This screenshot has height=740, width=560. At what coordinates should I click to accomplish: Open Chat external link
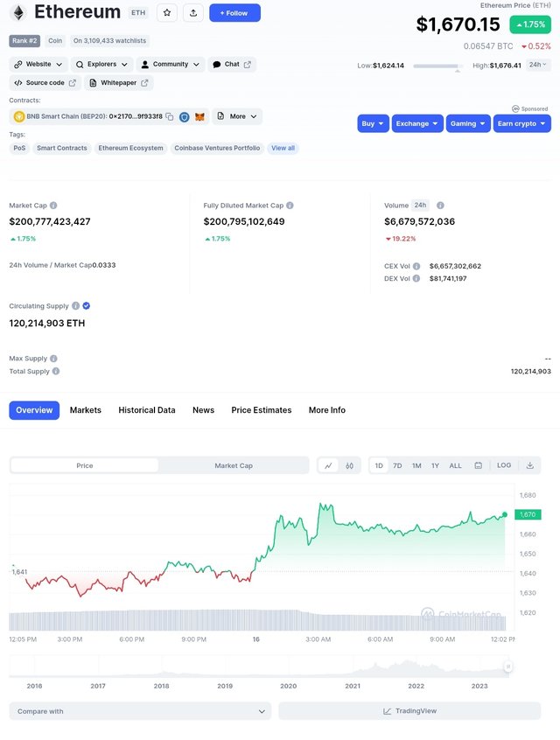click(x=231, y=64)
